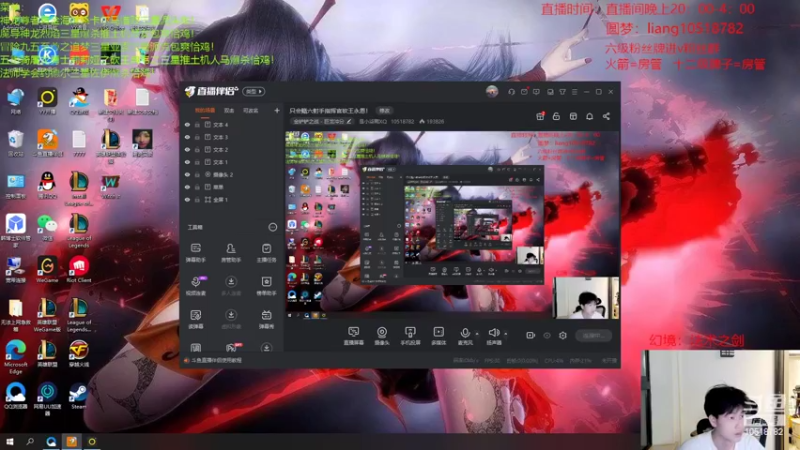Open the Riot Client desktop shortcut
The width and height of the screenshot is (800, 450).
pos(79,269)
